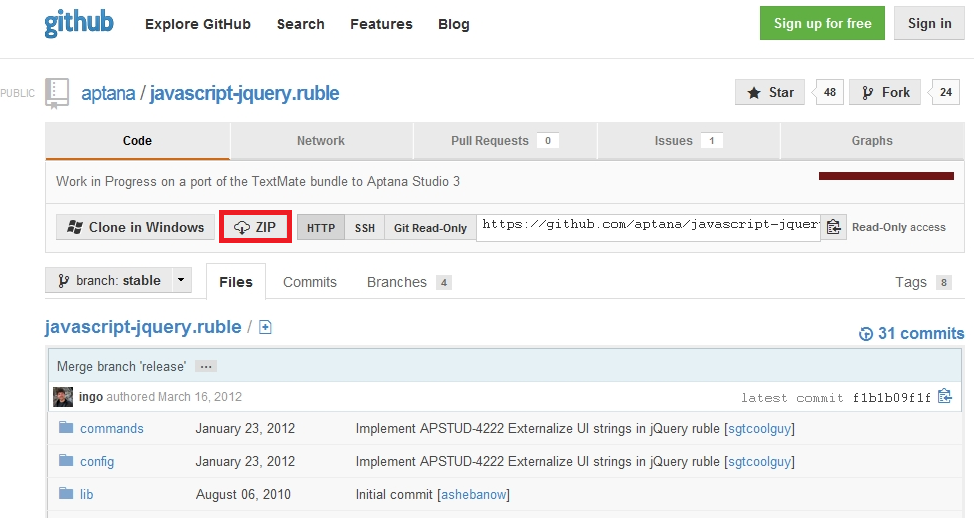Screen dimensions: 974x518
Task: Click the lib folder icon
Action: pos(66,493)
